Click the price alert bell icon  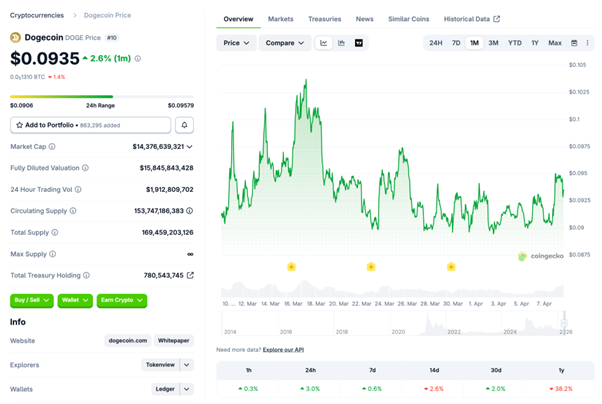[184, 125]
